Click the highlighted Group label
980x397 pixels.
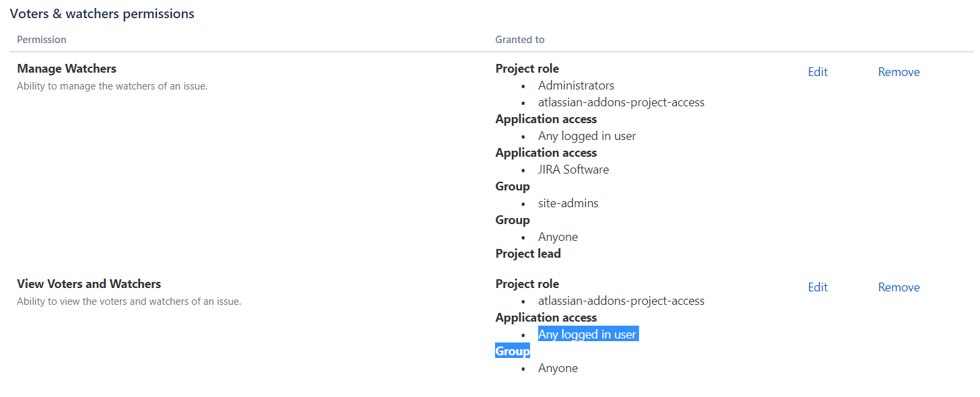(513, 351)
